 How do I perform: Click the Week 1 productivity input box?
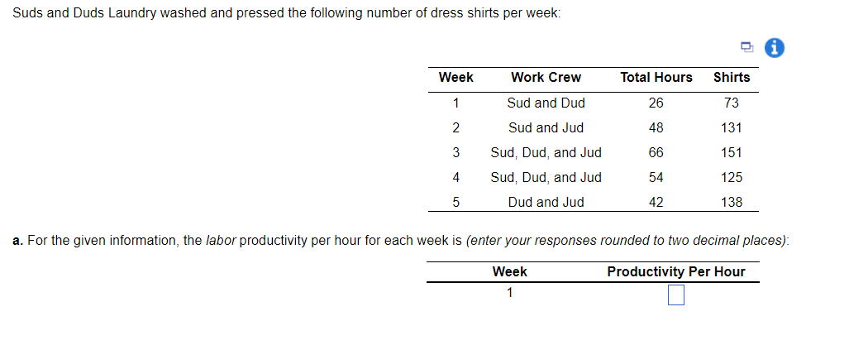(675, 295)
